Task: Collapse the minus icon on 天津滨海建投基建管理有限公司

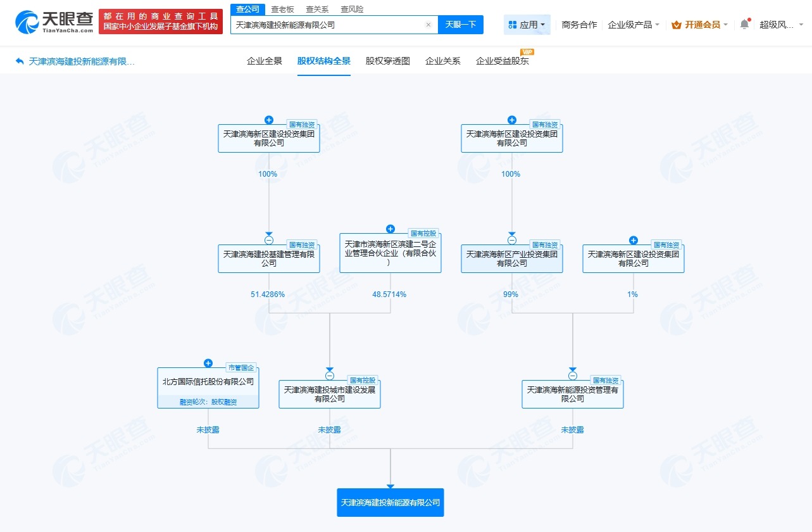Action: pyautogui.click(x=268, y=240)
